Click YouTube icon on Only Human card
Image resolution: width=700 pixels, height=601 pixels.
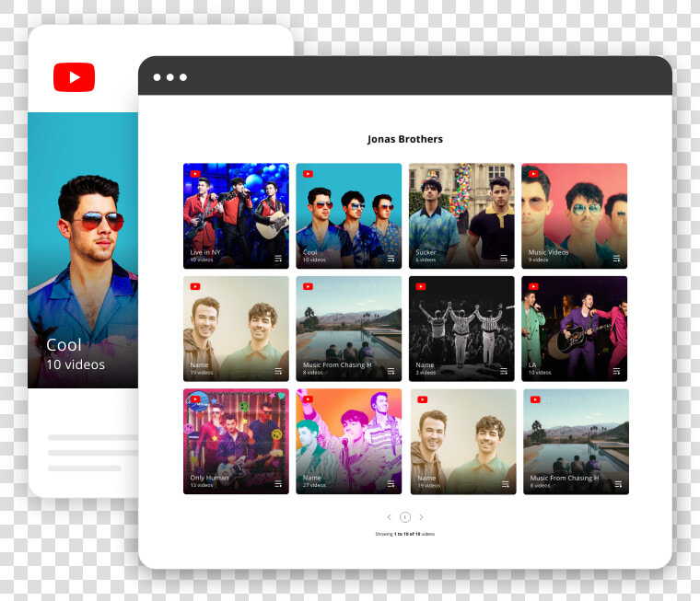pos(195,399)
